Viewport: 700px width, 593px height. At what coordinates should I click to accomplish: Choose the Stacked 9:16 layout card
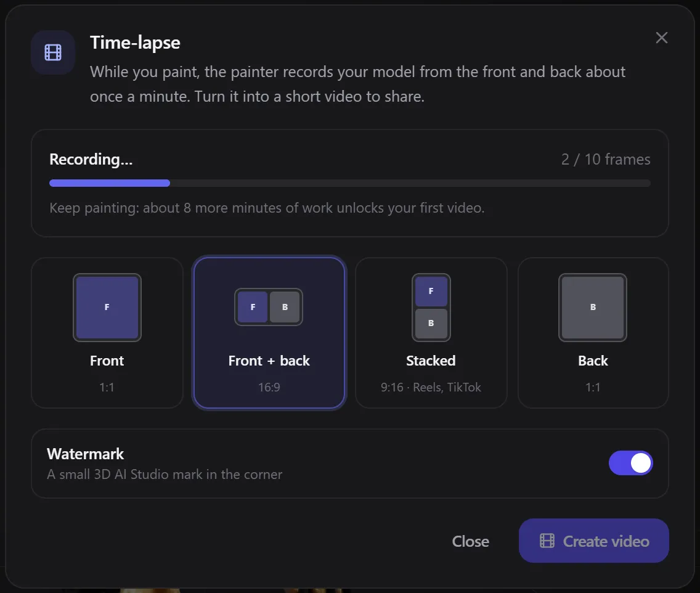[431, 333]
